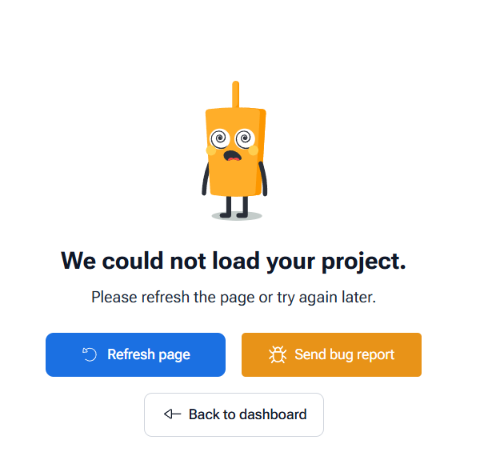Click the mascot's open mouth
497x459 pixels.
coord(232,156)
